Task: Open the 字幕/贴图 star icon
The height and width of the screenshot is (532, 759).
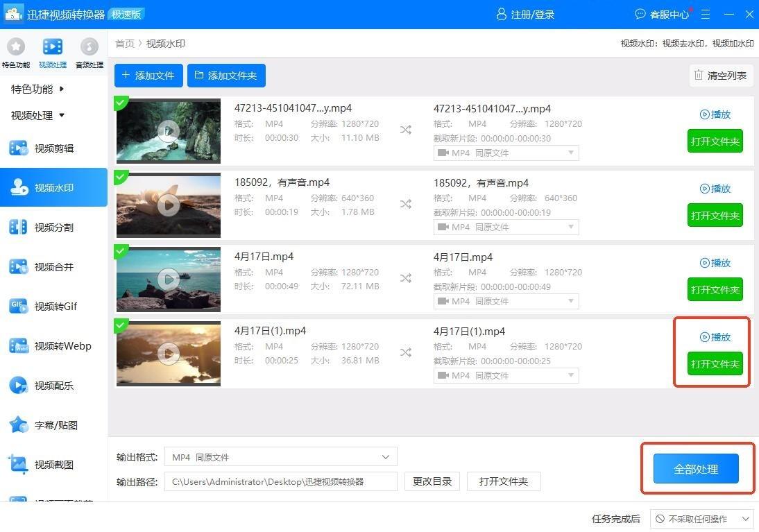Action: pos(18,424)
